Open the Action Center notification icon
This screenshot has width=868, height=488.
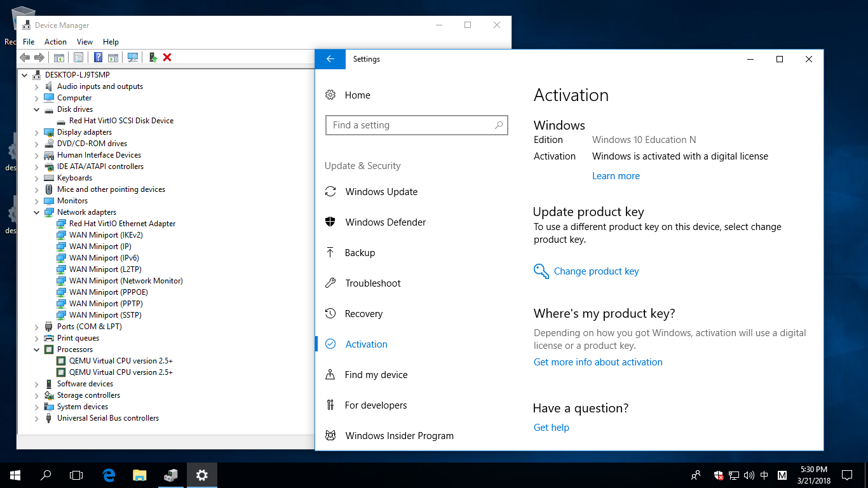click(847, 475)
